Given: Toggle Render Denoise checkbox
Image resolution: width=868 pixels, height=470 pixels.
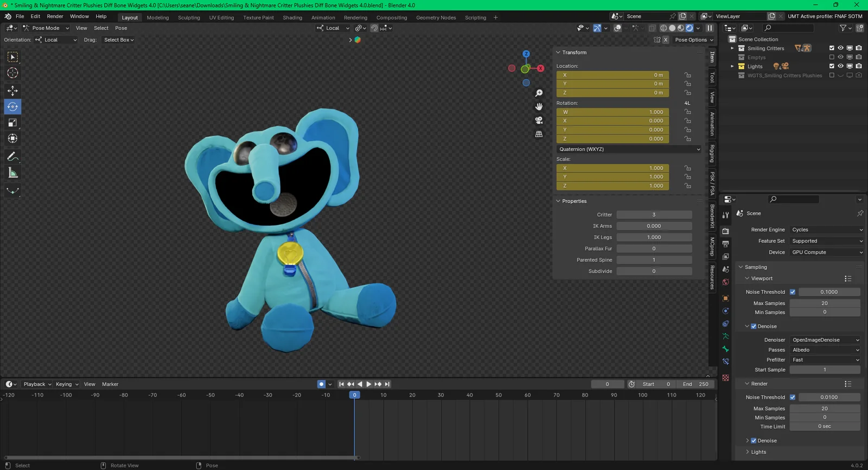Looking at the screenshot, I should tap(754, 441).
